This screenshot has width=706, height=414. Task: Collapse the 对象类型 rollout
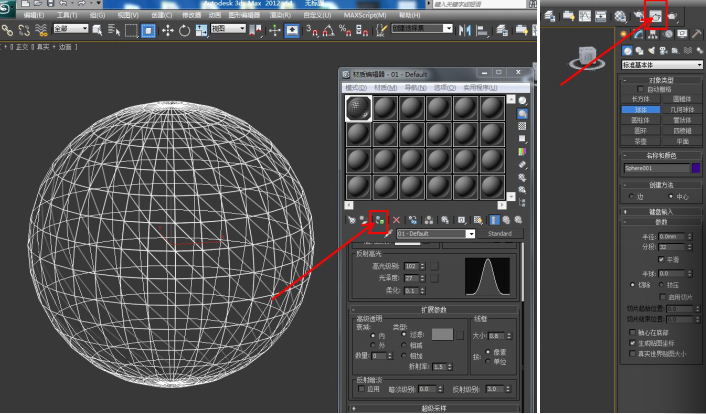tap(661, 80)
